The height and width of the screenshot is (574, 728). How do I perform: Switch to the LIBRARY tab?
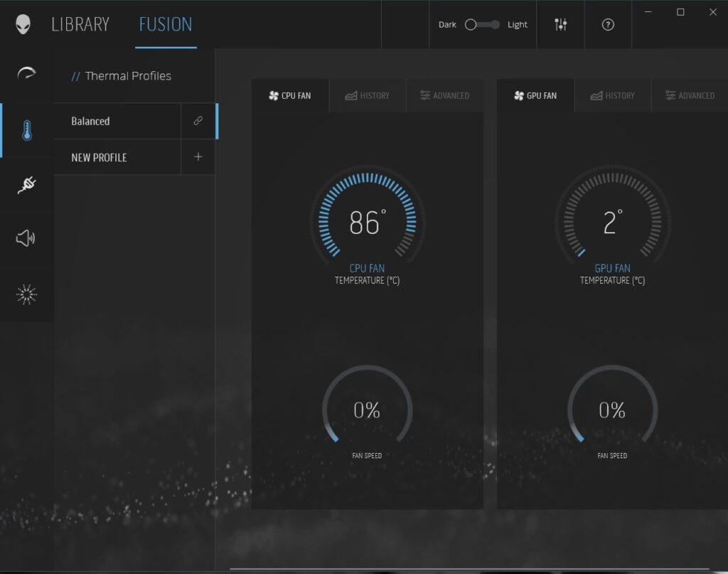tap(80, 25)
